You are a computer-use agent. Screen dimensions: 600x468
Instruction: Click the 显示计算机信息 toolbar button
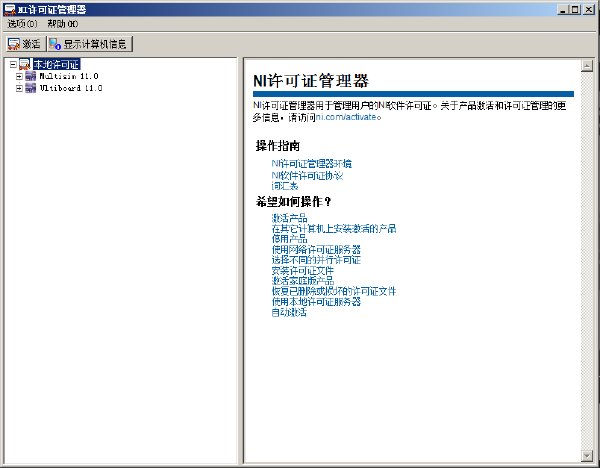[90, 44]
